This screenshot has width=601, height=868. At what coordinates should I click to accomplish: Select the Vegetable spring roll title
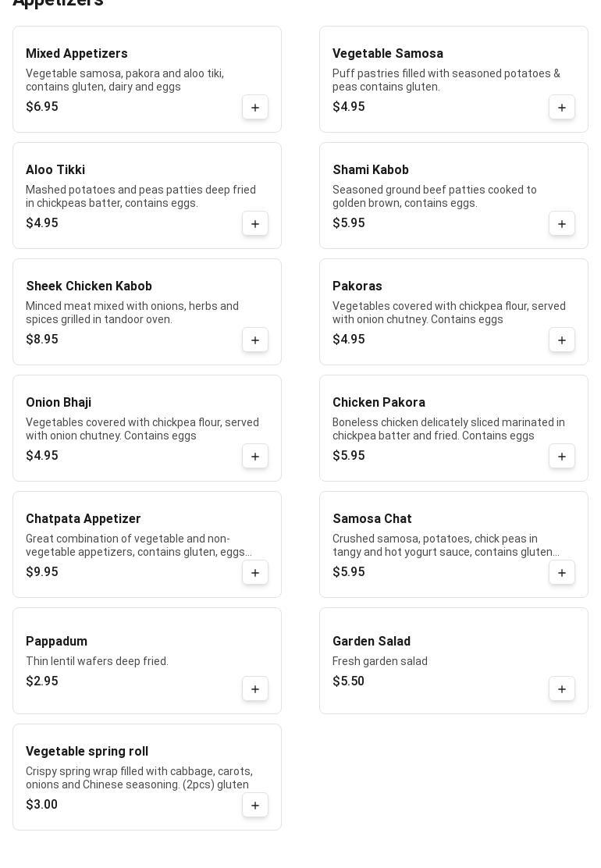[87, 752]
